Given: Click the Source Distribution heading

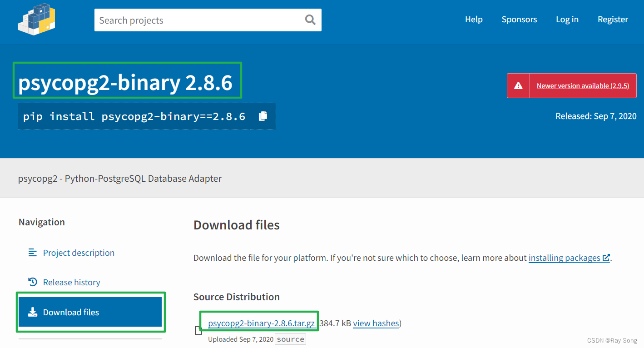Looking at the screenshot, I should (x=237, y=297).
